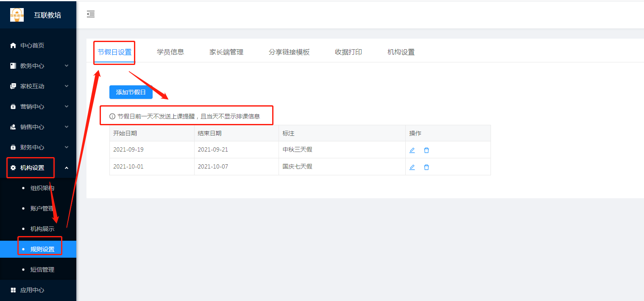Image resolution: width=644 pixels, height=301 pixels.
Task: Click the 添加节假日 button
Action: [131, 92]
